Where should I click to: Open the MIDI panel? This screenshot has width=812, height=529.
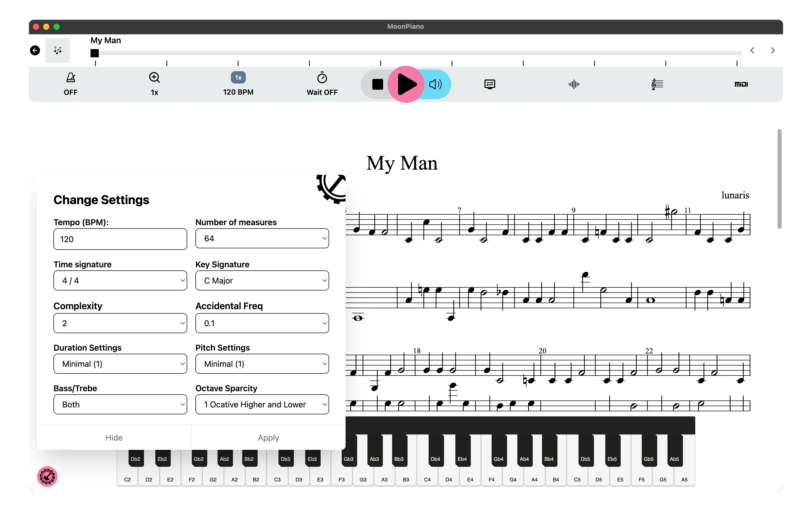pyautogui.click(x=741, y=84)
